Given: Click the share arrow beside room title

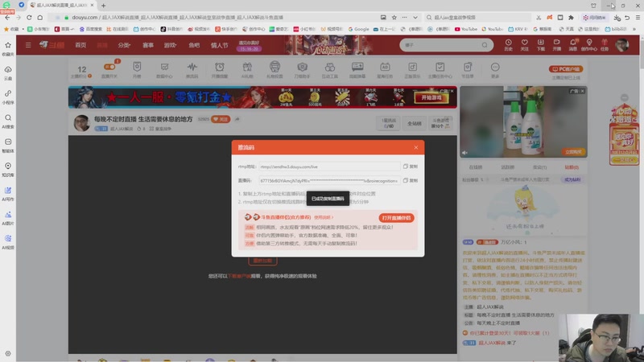Looking at the screenshot, I should [237, 119].
